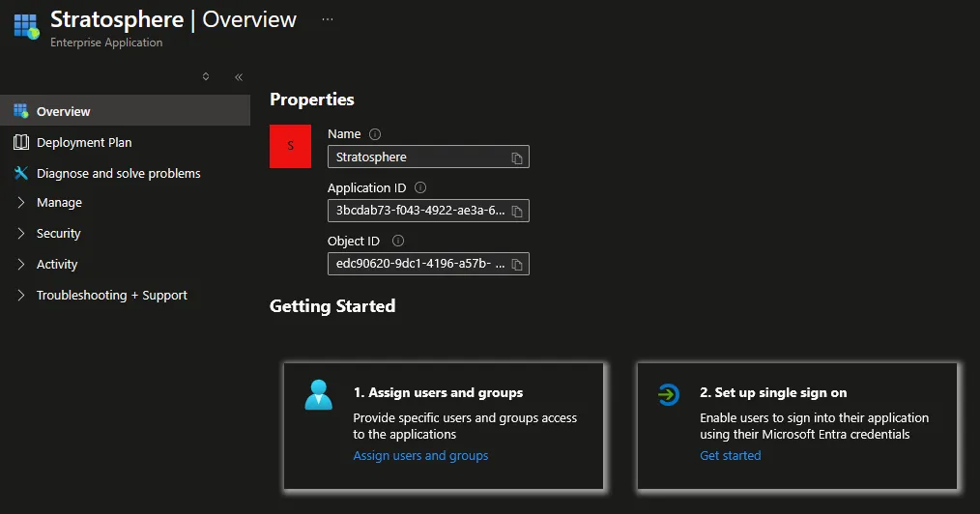Viewport: 980px width, 514px height.
Task: Expand the Activity section
Action: 21,264
